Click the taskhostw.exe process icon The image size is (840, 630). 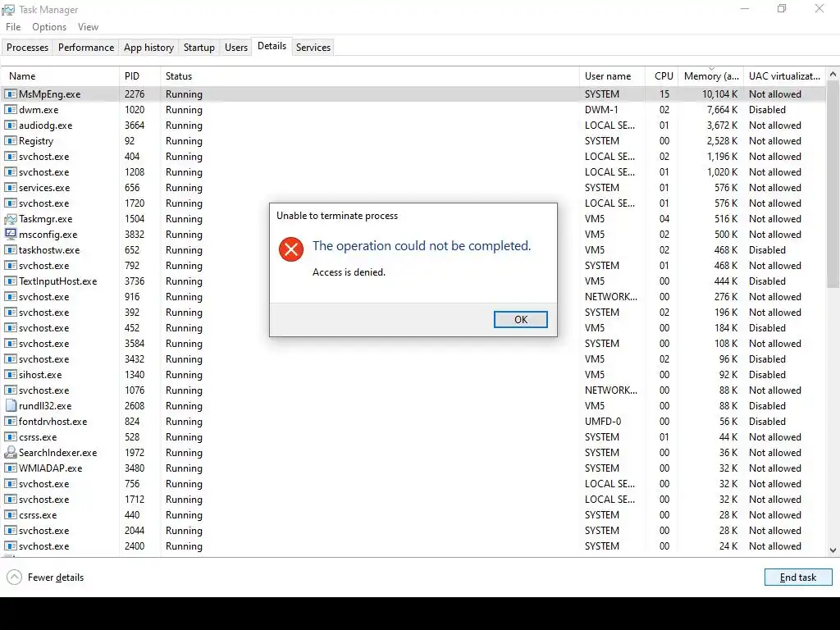[x=10, y=250]
